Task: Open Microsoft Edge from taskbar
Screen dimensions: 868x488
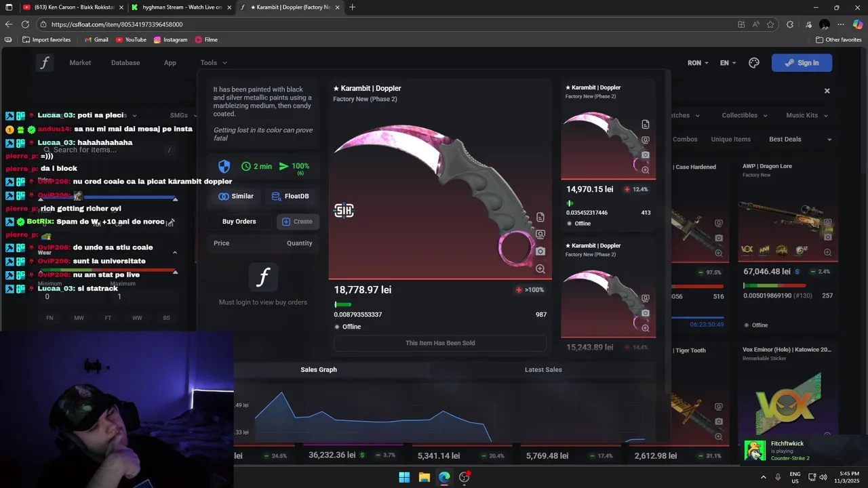Action: point(444,477)
